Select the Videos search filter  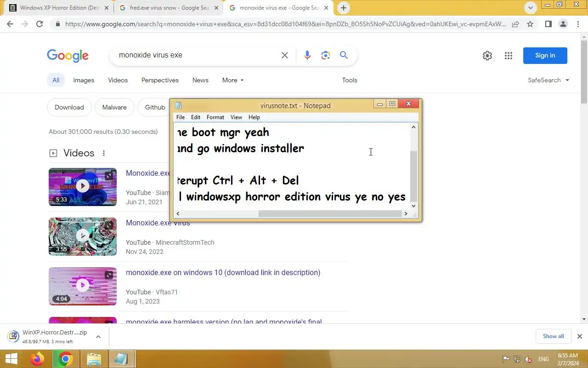118,80
